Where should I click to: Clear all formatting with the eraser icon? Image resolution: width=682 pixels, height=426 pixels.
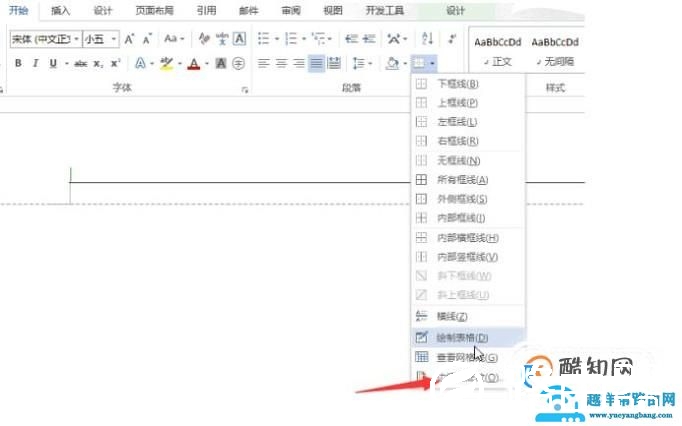[204, 39]
